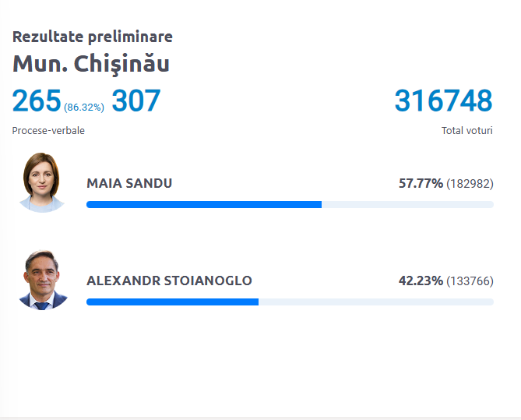Click the 307 total protocols number
Screen dimensions: 521x420
136,101
